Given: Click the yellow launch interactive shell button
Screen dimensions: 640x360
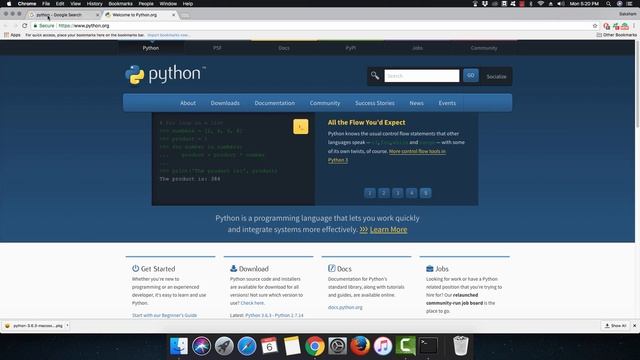Looking at the screenshot, I should point(300,127).
